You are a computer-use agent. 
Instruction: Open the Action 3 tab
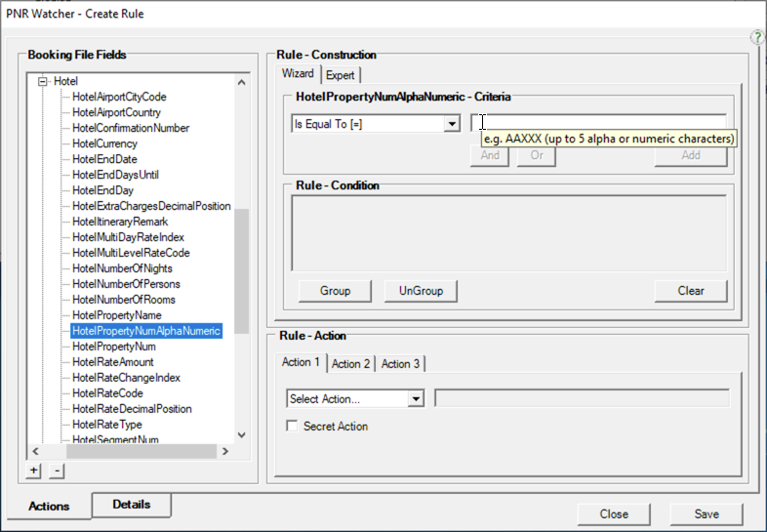pyautogui.click(x=400, y=364)
